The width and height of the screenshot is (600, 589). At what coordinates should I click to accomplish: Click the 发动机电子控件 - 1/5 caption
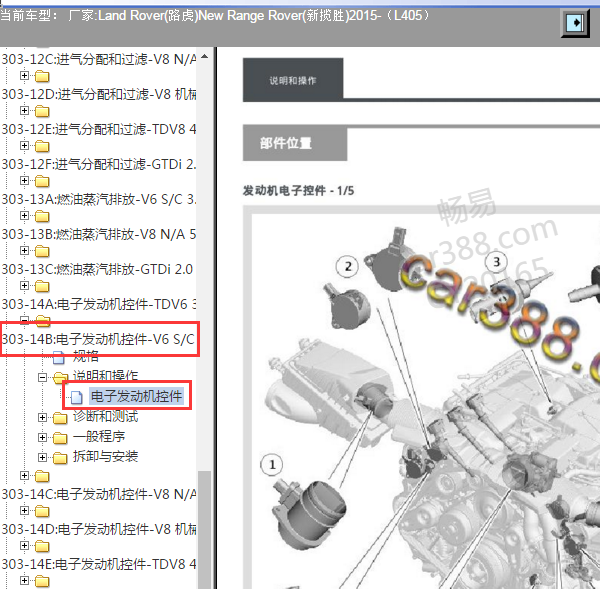(x=298, y=190)
